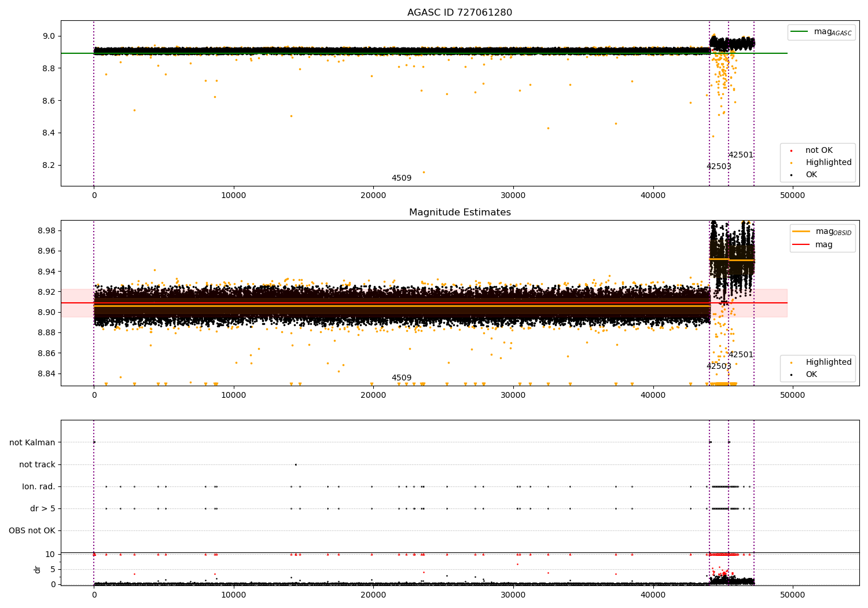Click the red 'mag' legend line in middle plot
This screenshot has width=868, height=608.
pos(801,245)
